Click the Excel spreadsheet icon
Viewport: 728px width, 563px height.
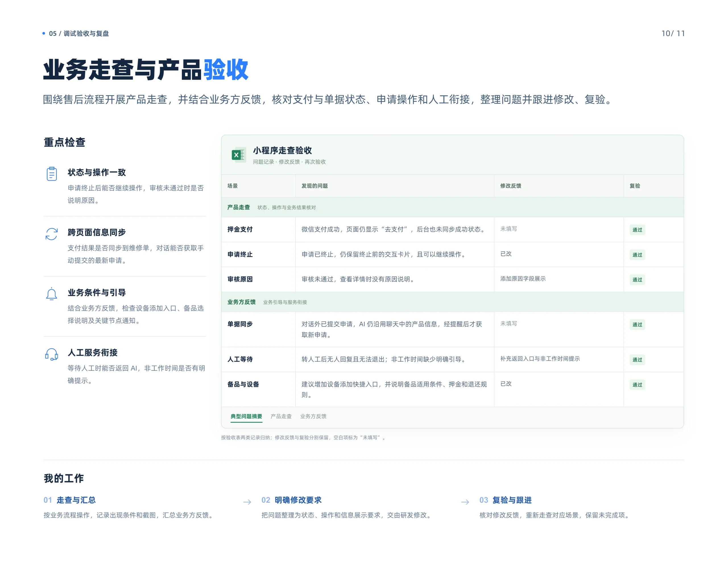click(239, 155)
